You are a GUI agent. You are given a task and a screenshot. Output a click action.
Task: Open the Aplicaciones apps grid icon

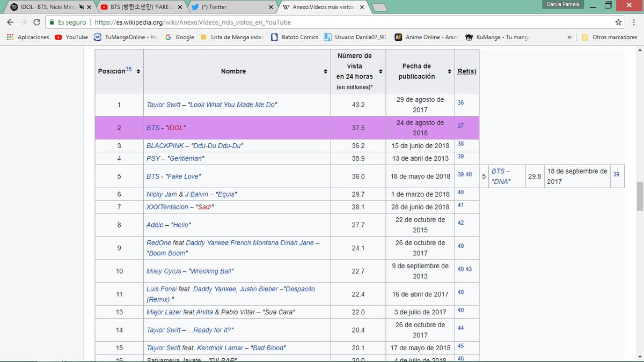[x=10, y=37]
